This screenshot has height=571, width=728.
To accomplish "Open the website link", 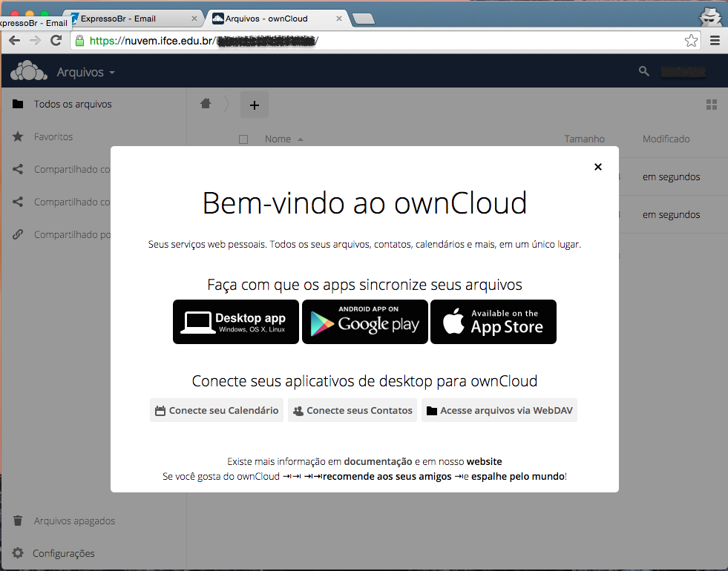I will [x=485, y=461].
